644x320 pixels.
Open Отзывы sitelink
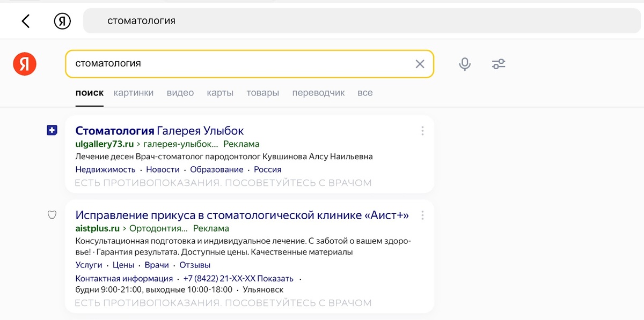pos(195,265)
